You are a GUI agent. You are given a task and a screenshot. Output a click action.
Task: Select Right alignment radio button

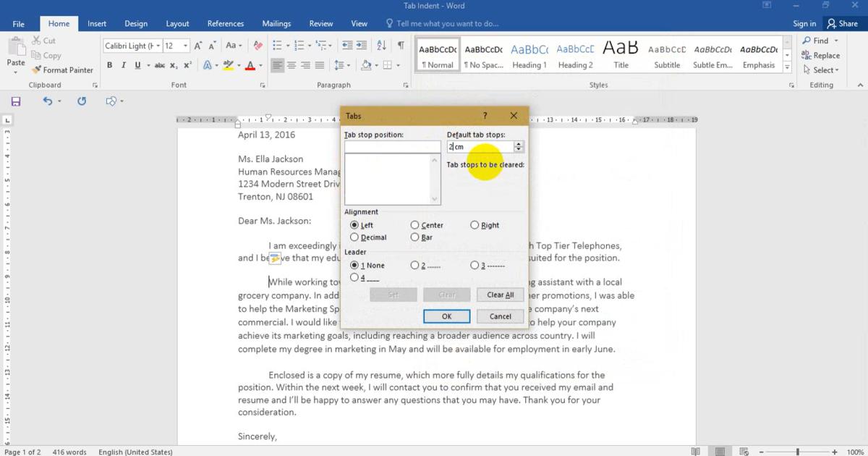475,225
